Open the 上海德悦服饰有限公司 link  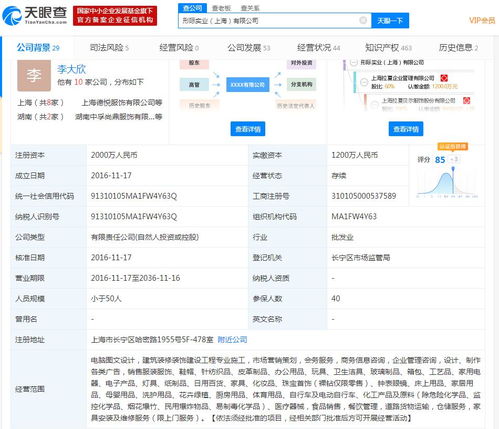122,103
